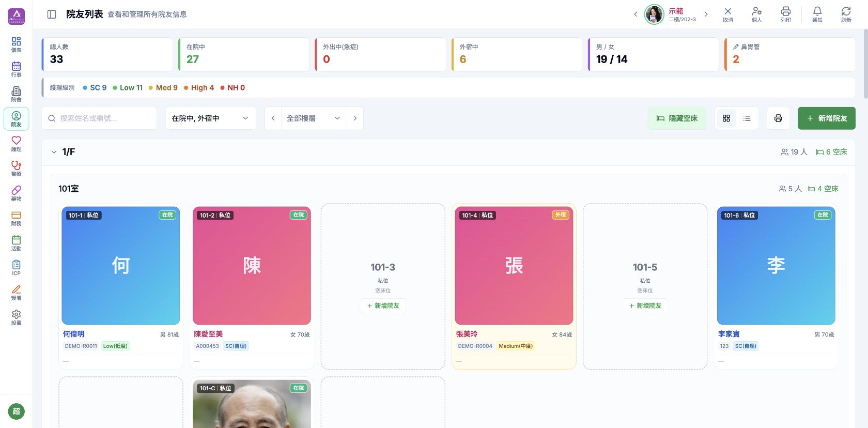This screenshot has width=868, height=428.
Task: Open 陳愛至美 resident card thumbnail
Action: click(252, 266)
